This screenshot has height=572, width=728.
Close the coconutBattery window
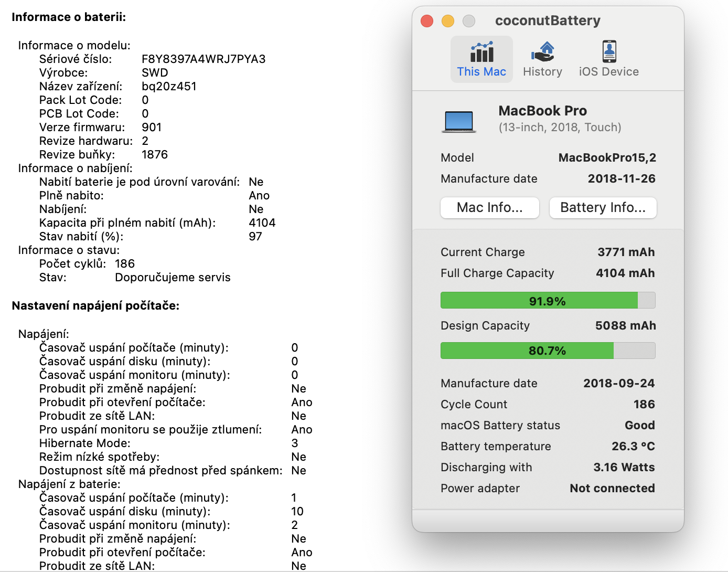tap(427, 21)
